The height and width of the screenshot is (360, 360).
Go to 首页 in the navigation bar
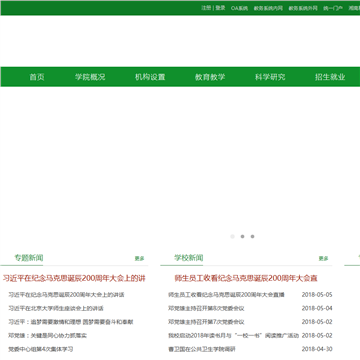coord(37,77)
